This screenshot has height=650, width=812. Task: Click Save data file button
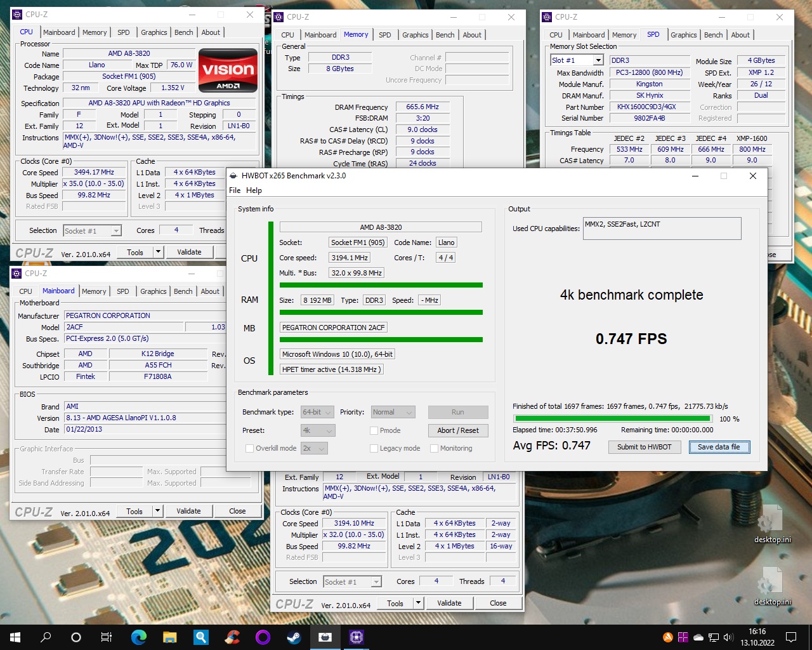tap(719, 447)
